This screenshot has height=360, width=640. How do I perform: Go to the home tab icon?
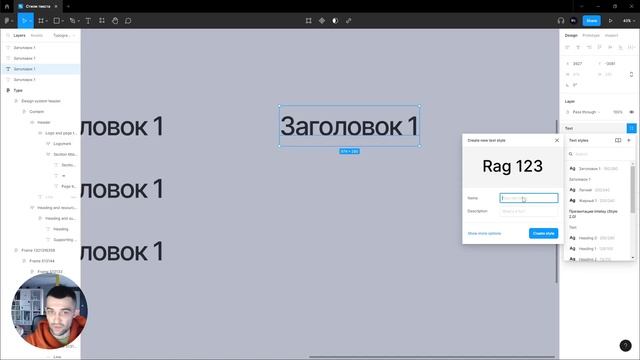click(7, 6)
